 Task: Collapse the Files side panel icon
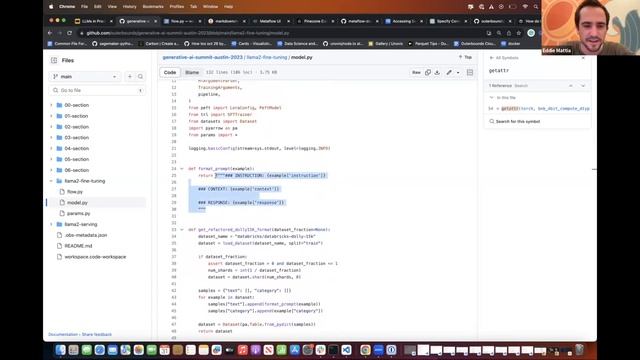(x=54, y=60)
